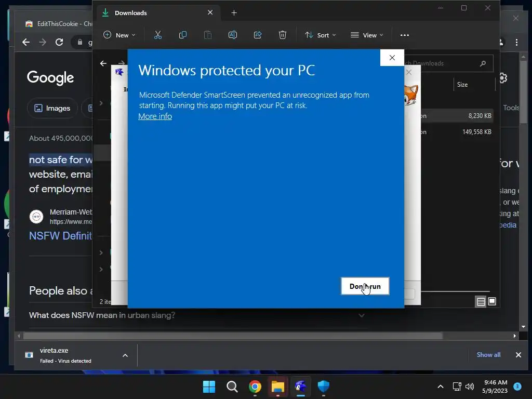Select the file row sized 149,558 KB

(x=458, y=132)
